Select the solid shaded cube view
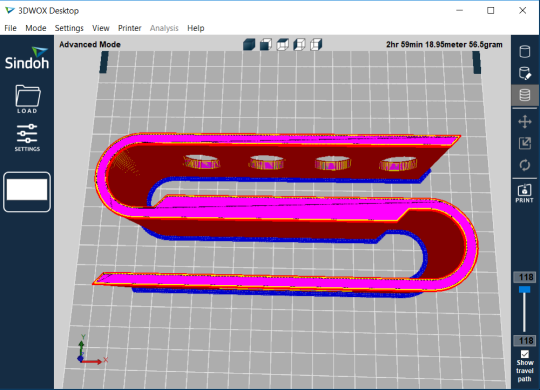The image size is (540, 390). pos(249,44)
